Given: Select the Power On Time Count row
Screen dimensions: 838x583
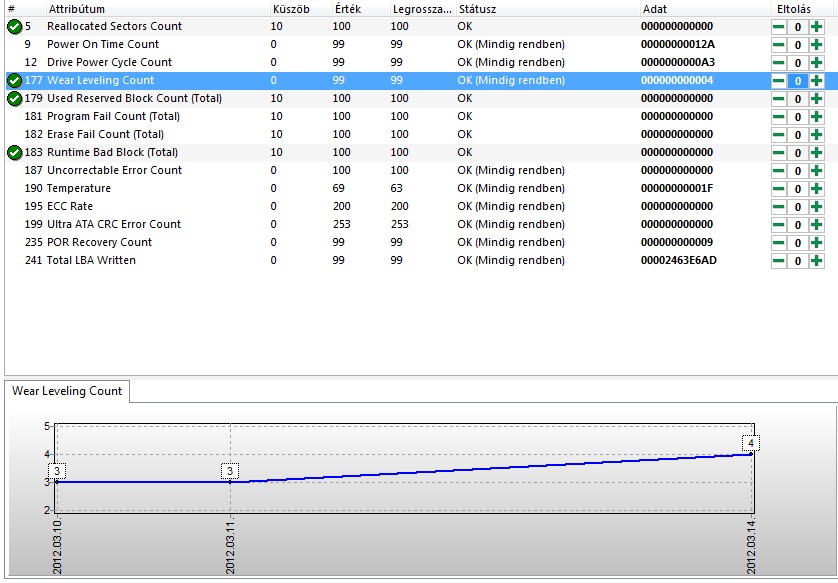Looking at the screenshot, I should point(421,44).
